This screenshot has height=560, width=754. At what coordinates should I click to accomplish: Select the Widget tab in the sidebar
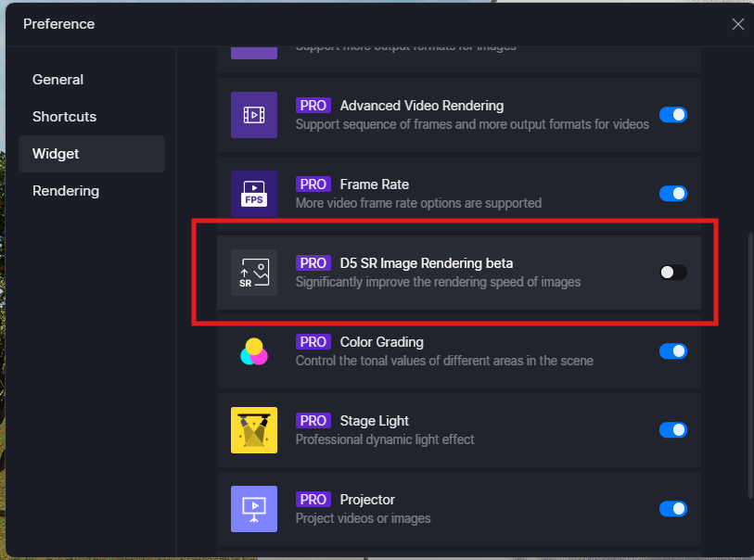(56, 154)
